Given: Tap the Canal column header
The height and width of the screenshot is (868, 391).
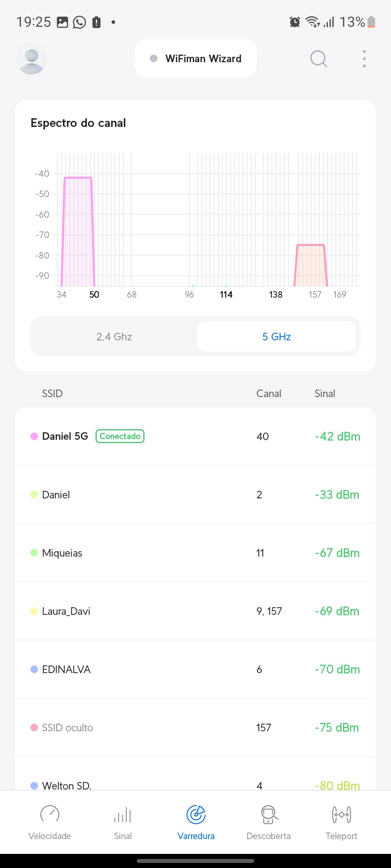Looking at the screenshot, I should tap(269, 393).
